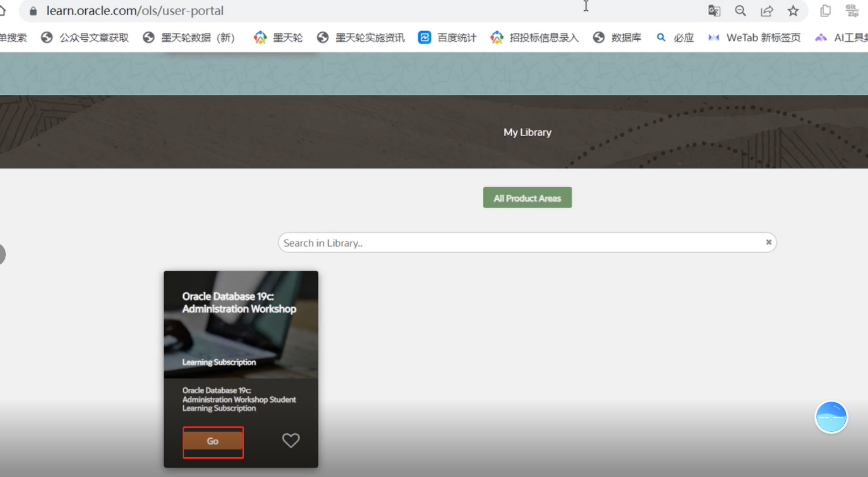Click the Learning Subscription label on the card

219,362
